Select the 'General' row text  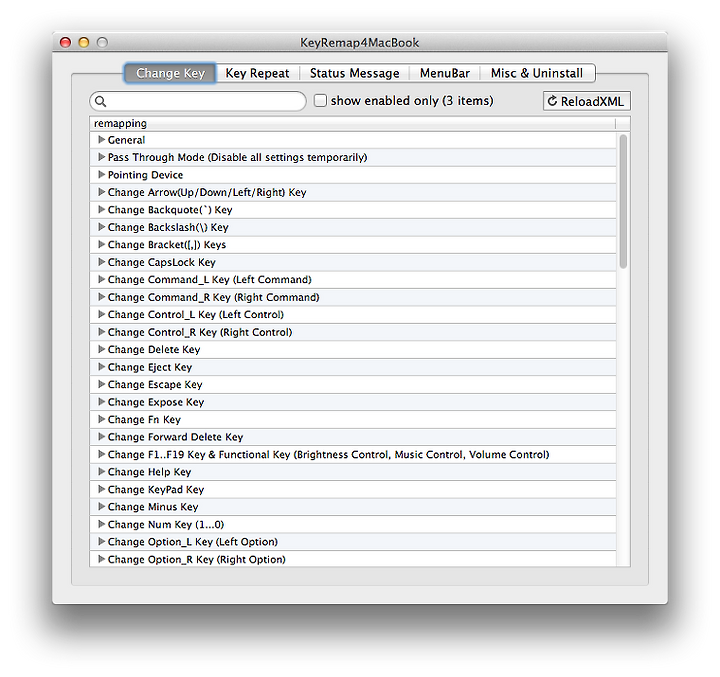[126, 140]
